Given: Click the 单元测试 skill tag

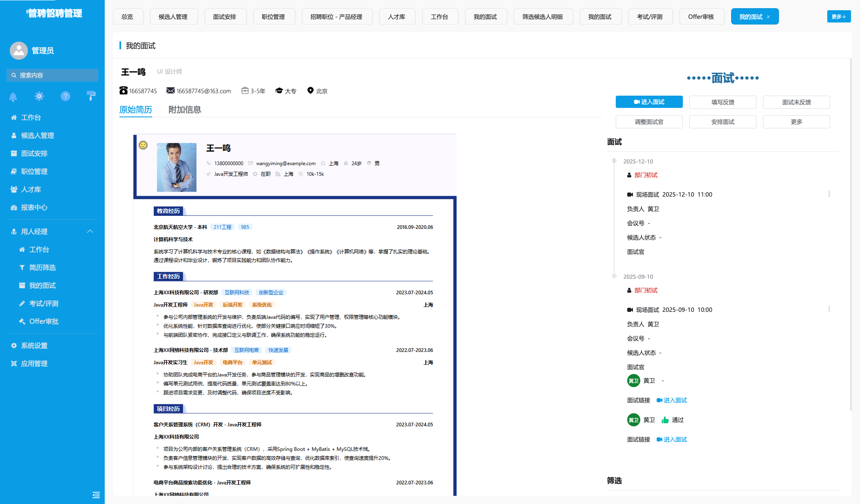Looking at the screenshot, I should click(262, 363).
